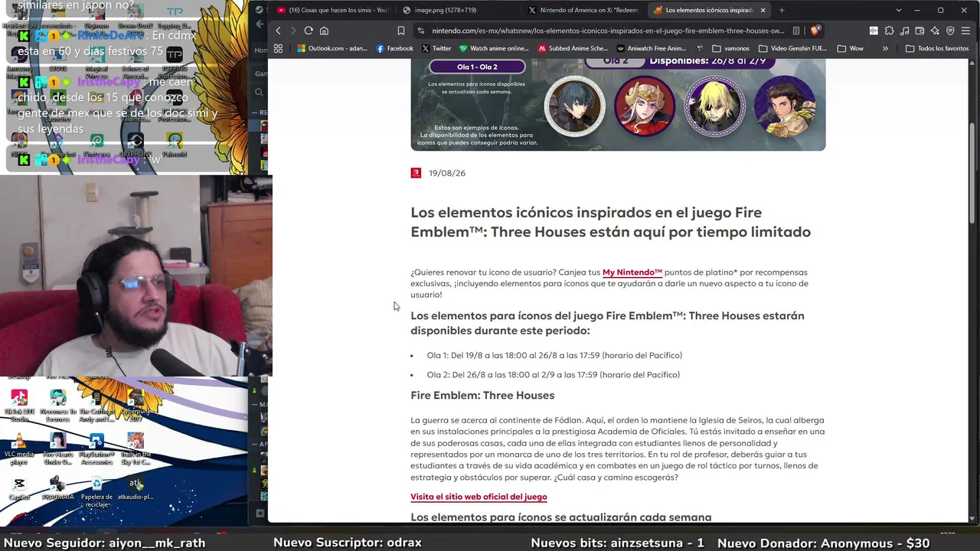Visit el sitio web oficial del juego
The image size is (980, 551).
[x=479, y=497]
